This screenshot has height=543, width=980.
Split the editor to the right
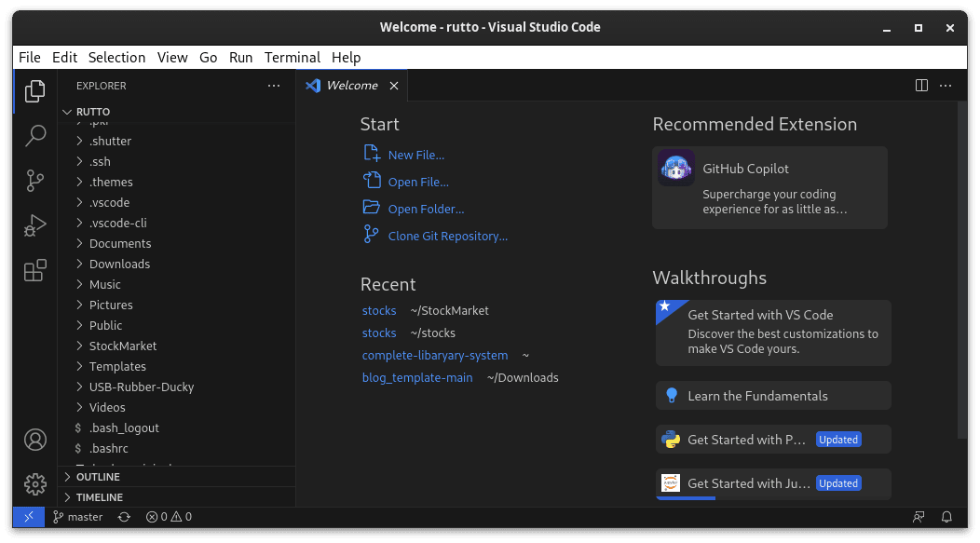click(921, 85)
